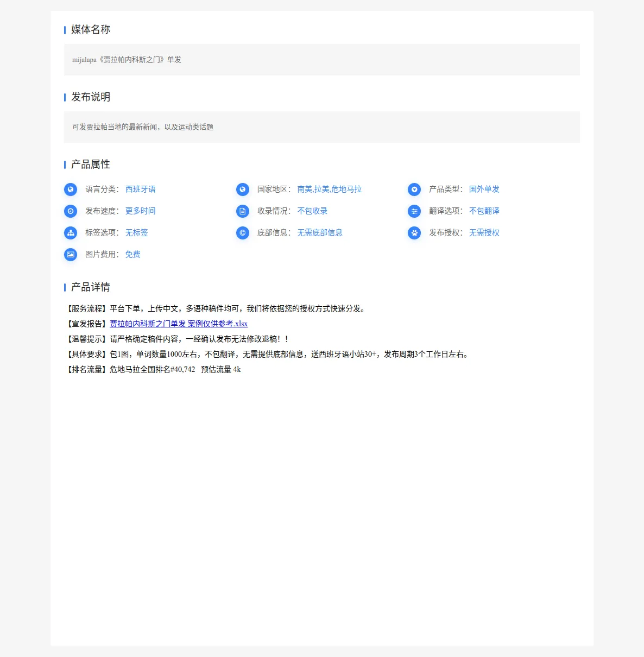
Task: Click the copyright icon beside 底部信息
Action: (243, 233)
